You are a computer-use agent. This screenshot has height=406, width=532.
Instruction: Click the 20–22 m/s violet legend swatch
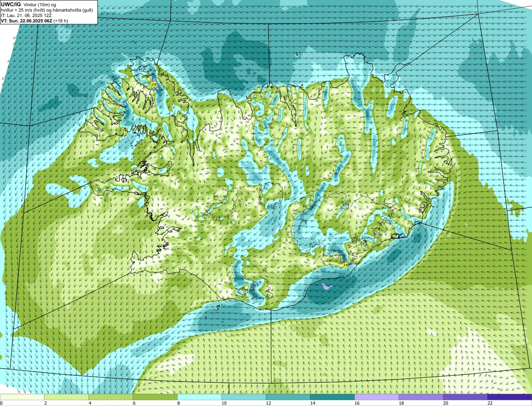tap(465, 397)
